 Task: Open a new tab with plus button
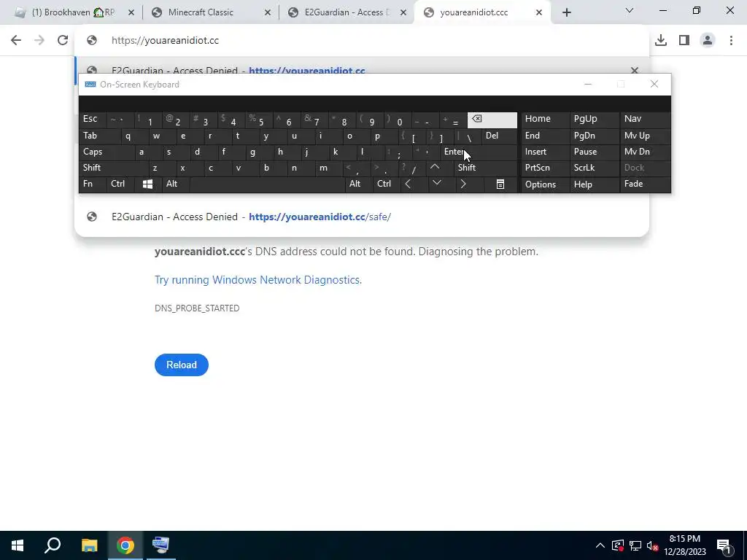tap(566, 13)
